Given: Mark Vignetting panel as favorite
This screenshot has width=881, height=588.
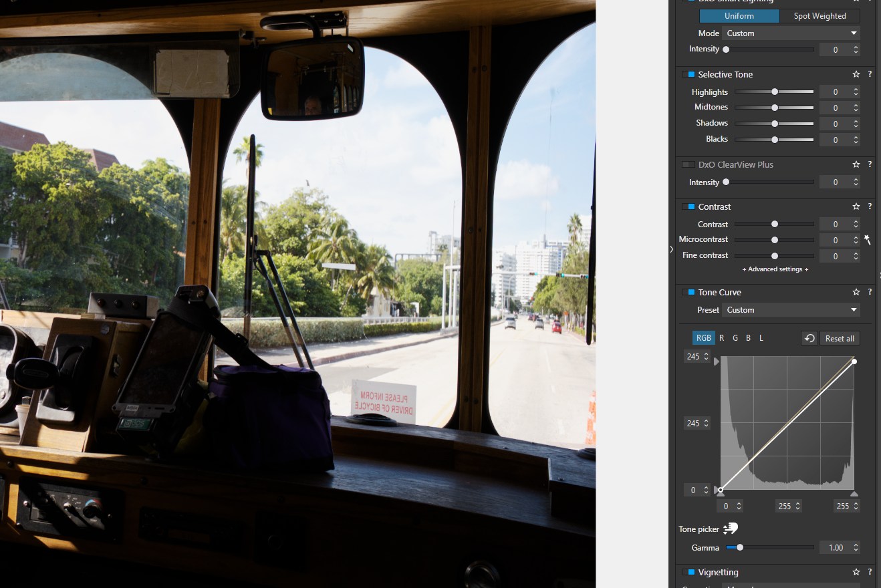Looking at the screenshot, I should point(856,572).
